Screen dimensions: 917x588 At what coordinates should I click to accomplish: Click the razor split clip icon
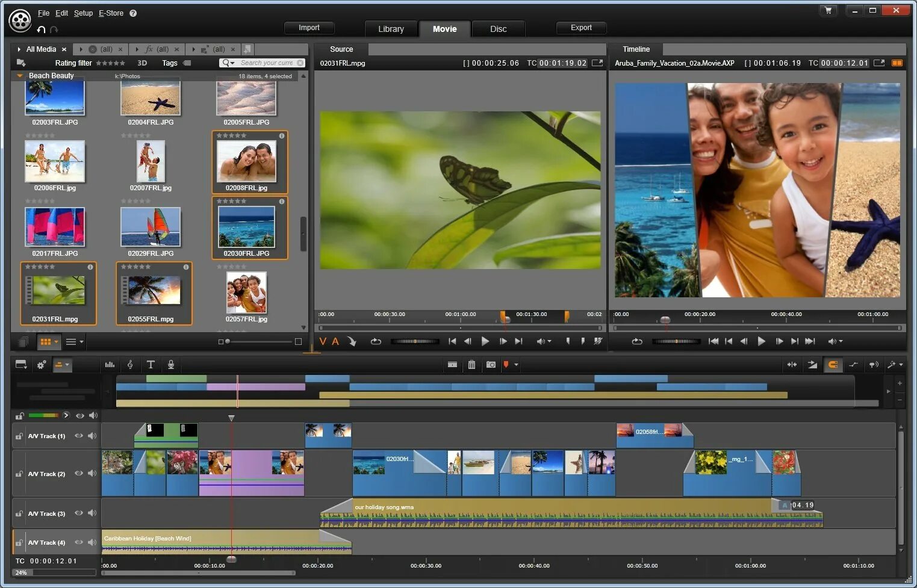pyautogui.click(x=452, y=365)
